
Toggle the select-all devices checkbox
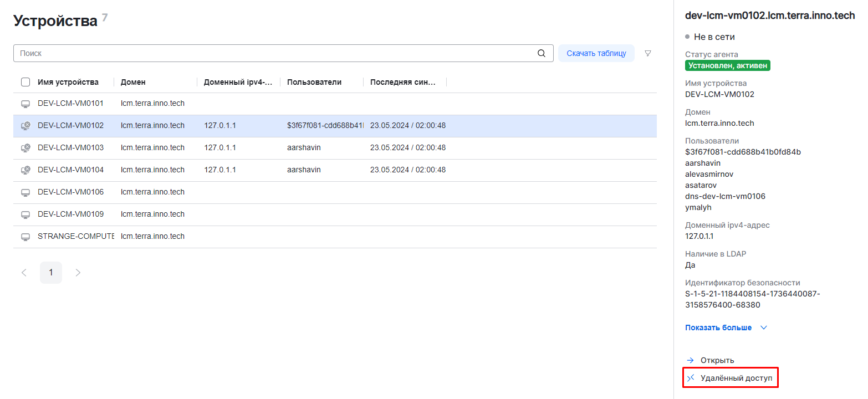pyautogui.click(x=25, y=82)
